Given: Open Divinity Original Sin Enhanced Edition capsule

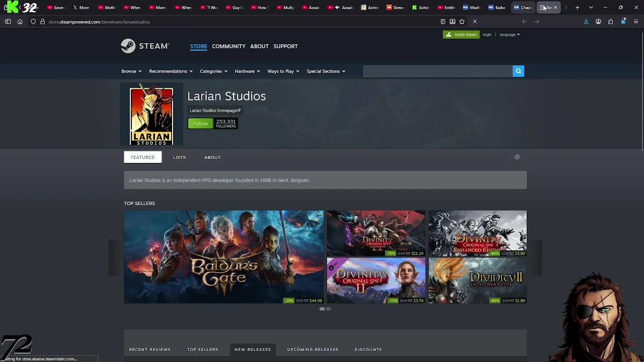Looking at the screenshot, I should click(477, 233).
